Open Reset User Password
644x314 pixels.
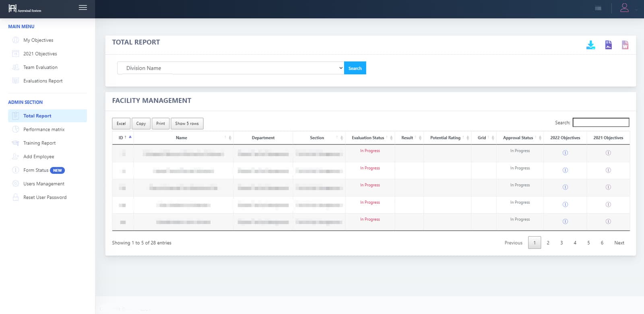point(47,198)
